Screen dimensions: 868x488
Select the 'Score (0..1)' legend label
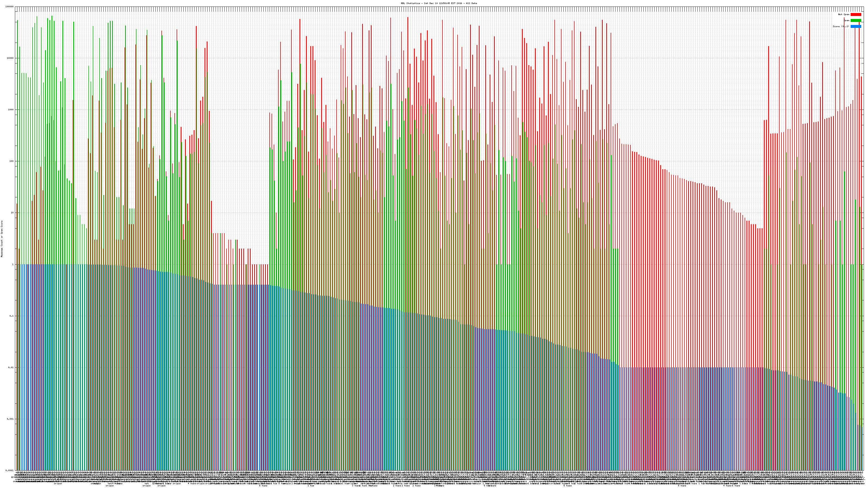(x=841, y=26)
